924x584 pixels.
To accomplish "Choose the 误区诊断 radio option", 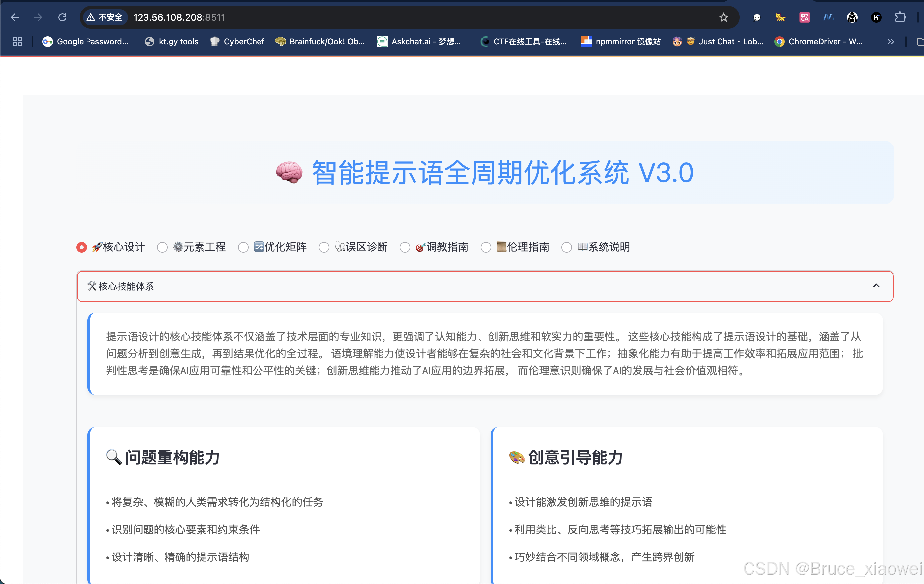I will click(324, 247).
